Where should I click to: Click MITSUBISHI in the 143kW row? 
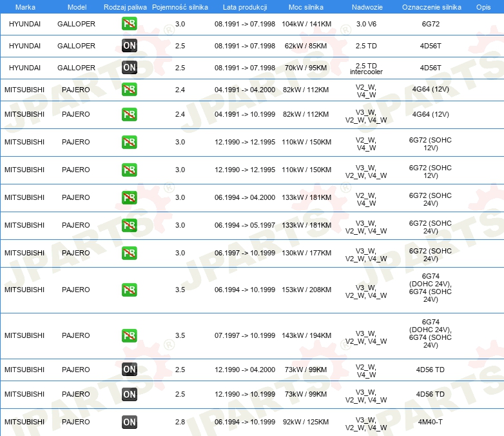(x=24, y=335)
